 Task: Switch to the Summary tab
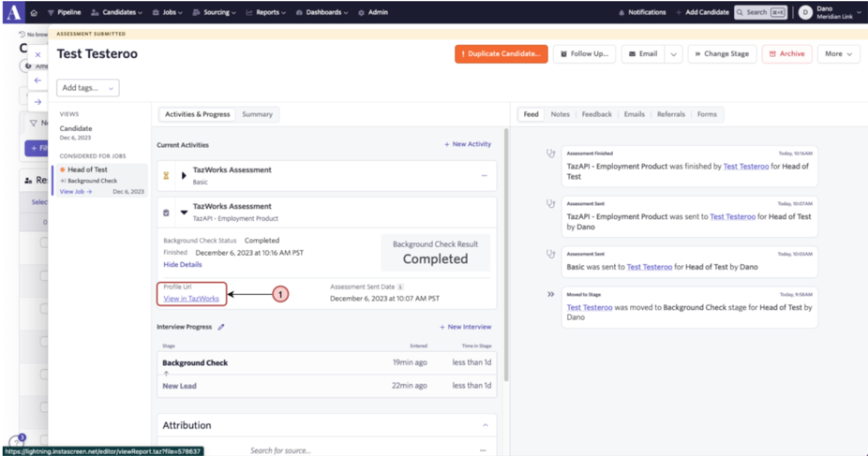coord(257,114)
